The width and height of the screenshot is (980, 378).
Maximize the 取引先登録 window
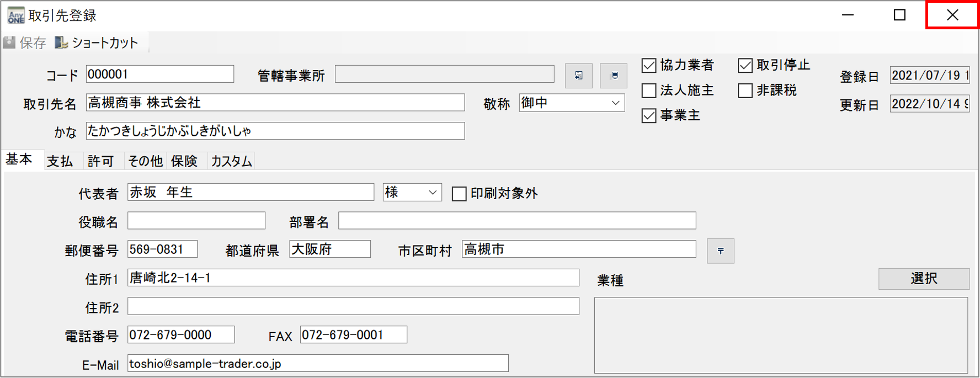click(899, 15)
